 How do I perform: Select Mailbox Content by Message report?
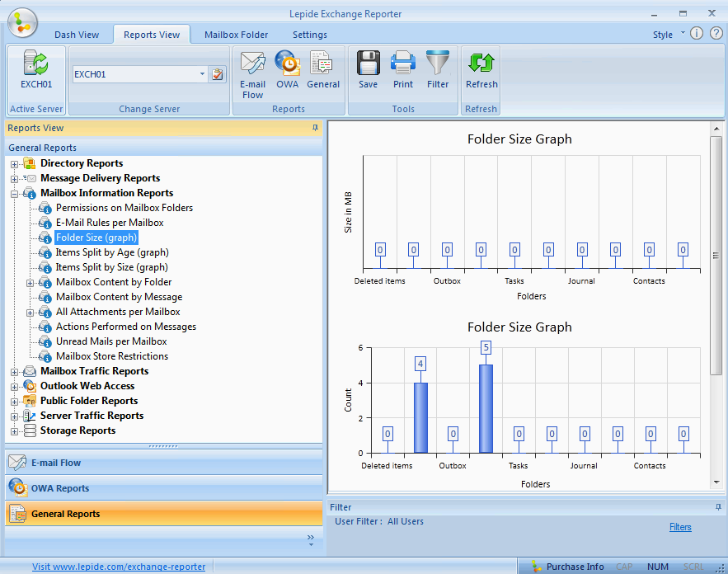coord(119,297)
